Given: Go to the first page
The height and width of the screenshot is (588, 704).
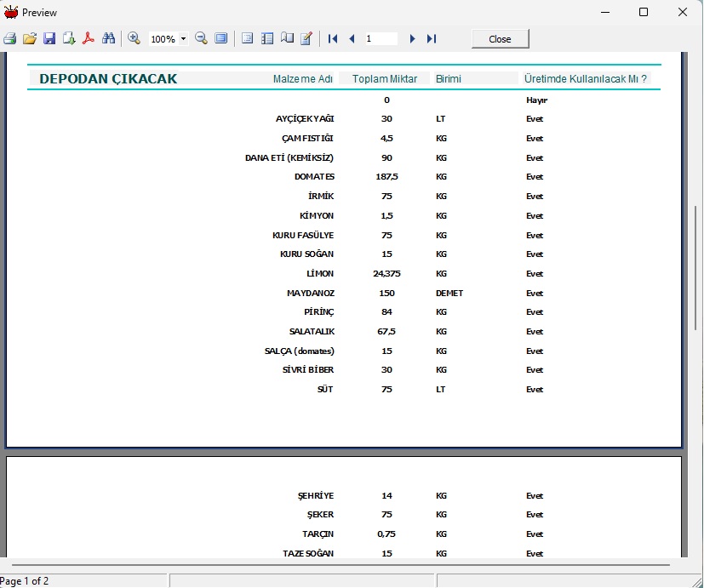Looking at the screenshot, I should [333, 39].
